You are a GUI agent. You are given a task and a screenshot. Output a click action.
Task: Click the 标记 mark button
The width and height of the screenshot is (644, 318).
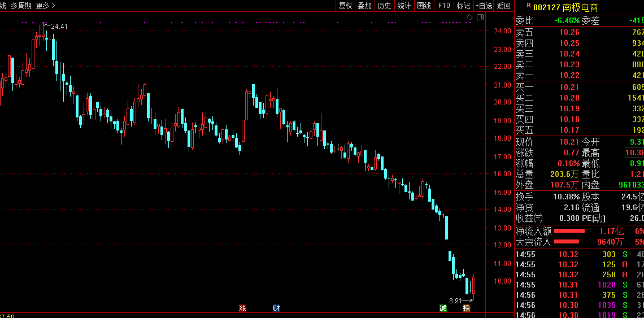[x=463, y=6]
